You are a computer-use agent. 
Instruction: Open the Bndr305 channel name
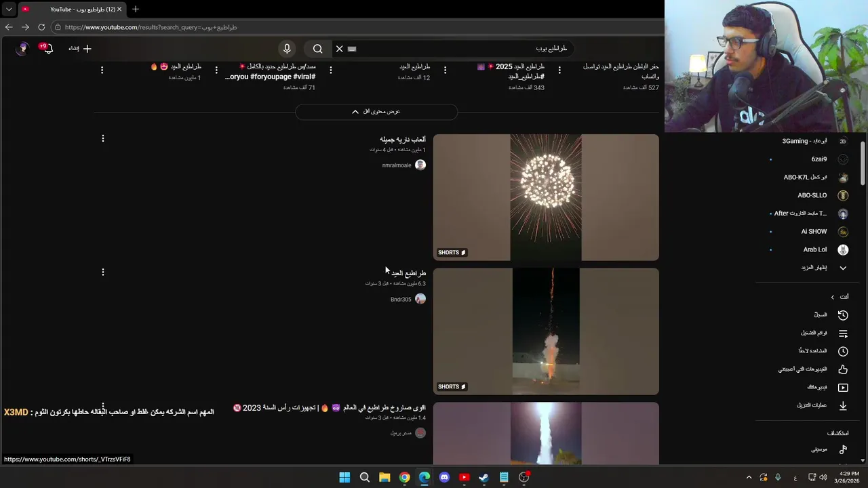(401, 299)
